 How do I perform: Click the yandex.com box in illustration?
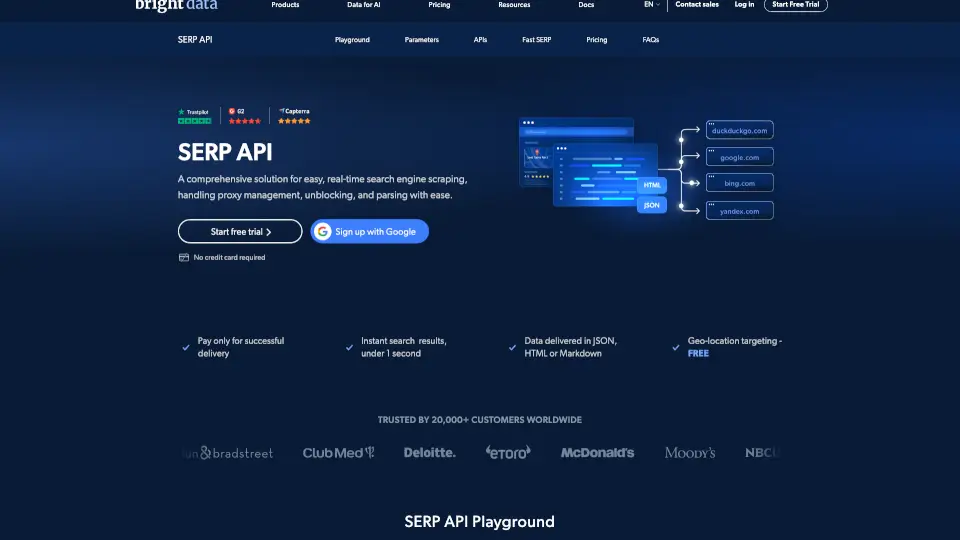[x=740, y=211]
